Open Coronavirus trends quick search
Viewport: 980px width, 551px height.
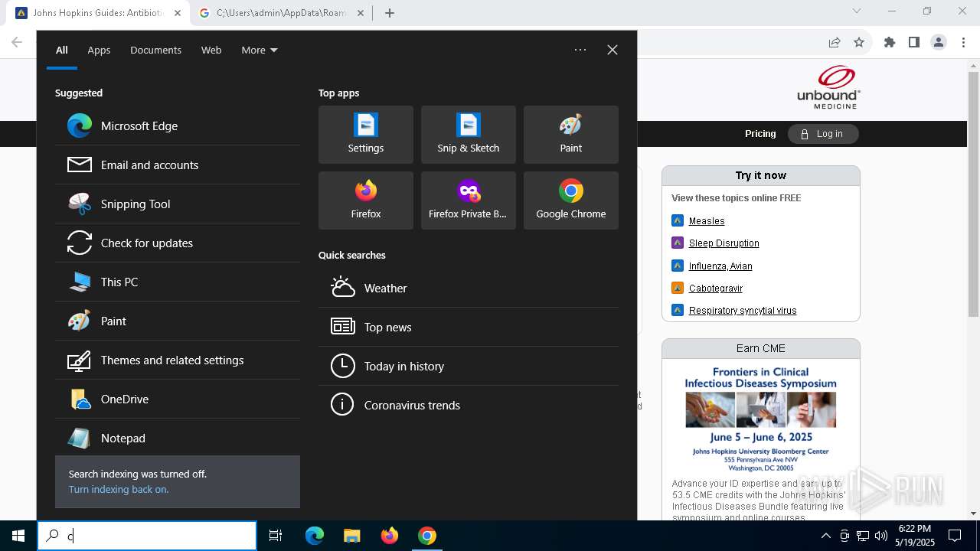[468, 405]
